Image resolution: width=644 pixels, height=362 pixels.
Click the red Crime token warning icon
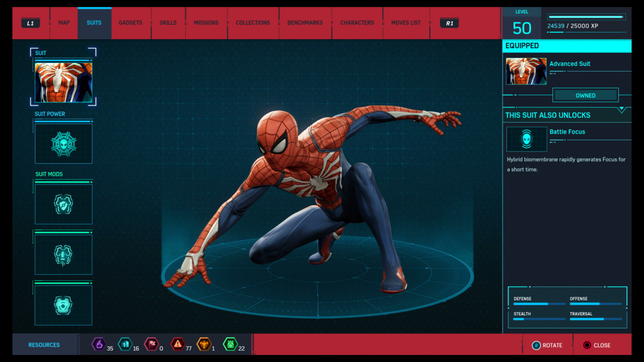tap(178, 344)
